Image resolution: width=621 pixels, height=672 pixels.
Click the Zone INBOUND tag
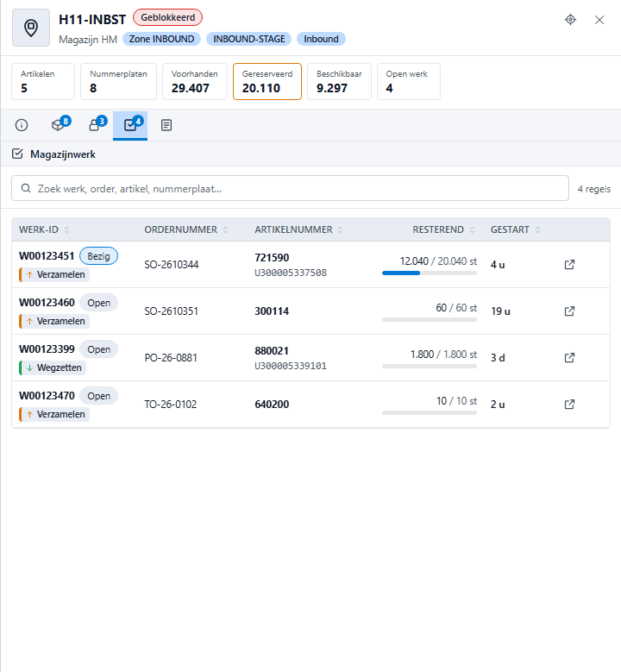pyautogui.click(x=161, y=39)
